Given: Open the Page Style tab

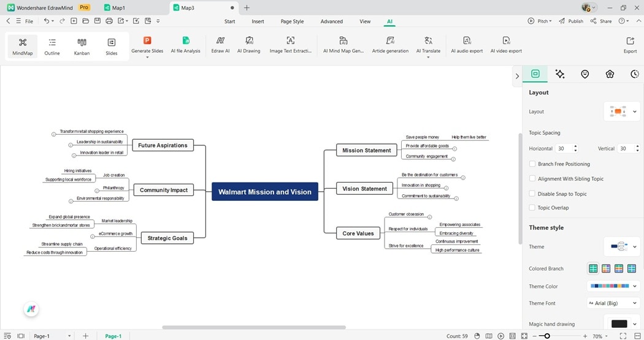Looking at the screenshot, I should coord(292,21).
